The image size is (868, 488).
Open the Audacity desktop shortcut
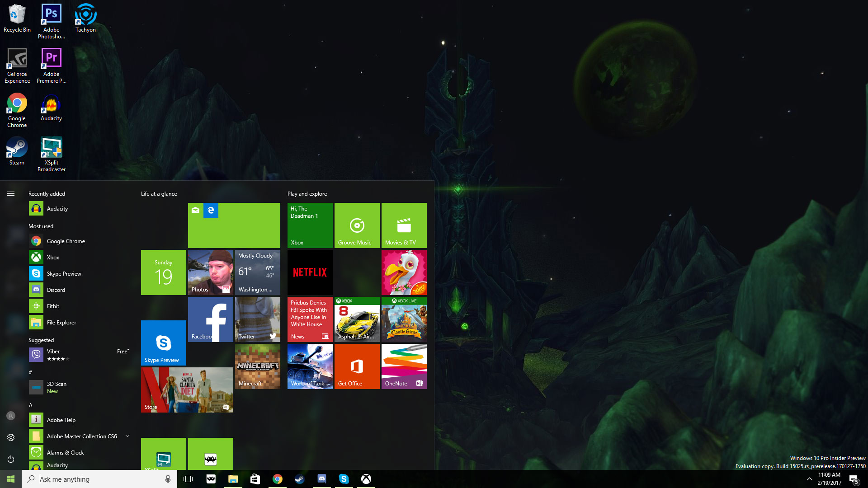[x=51, y=108]
